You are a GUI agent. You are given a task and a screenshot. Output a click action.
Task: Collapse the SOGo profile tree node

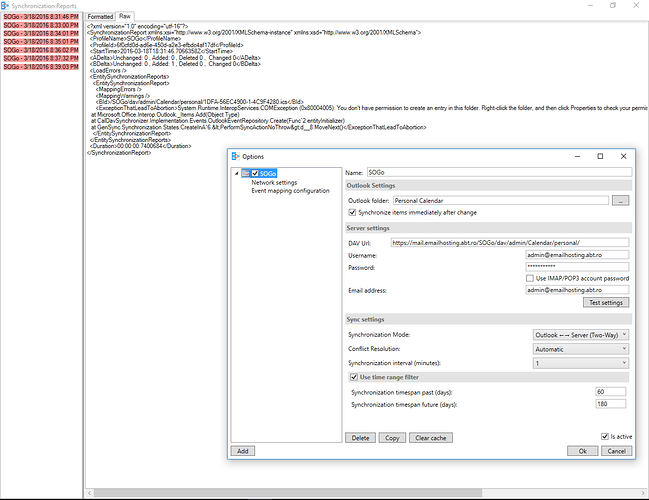237,173
